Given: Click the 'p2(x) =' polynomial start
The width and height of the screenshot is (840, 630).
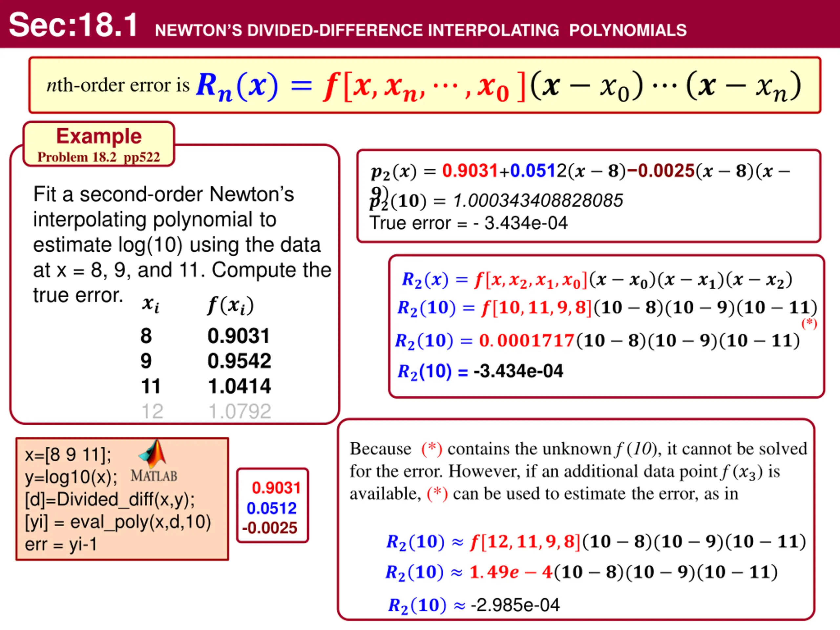Looking at the screenshot, I should [404, 172].
